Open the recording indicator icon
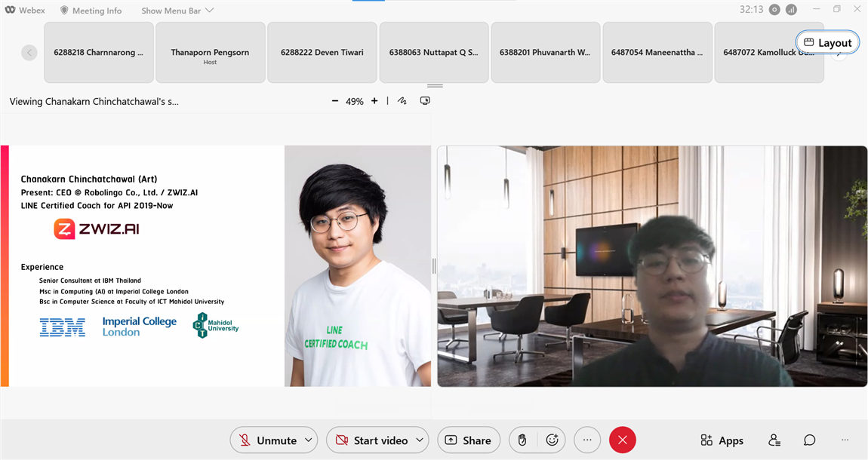 (774, 10)
